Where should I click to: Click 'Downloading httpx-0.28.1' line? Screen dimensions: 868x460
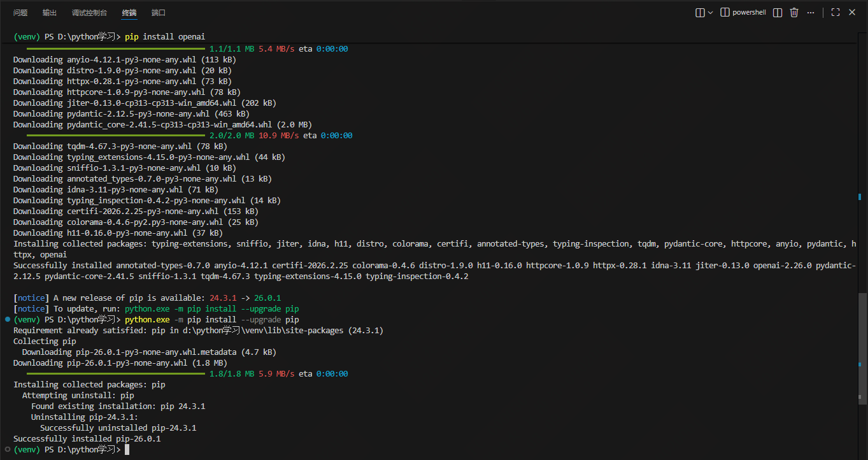(x=122, y=82)
